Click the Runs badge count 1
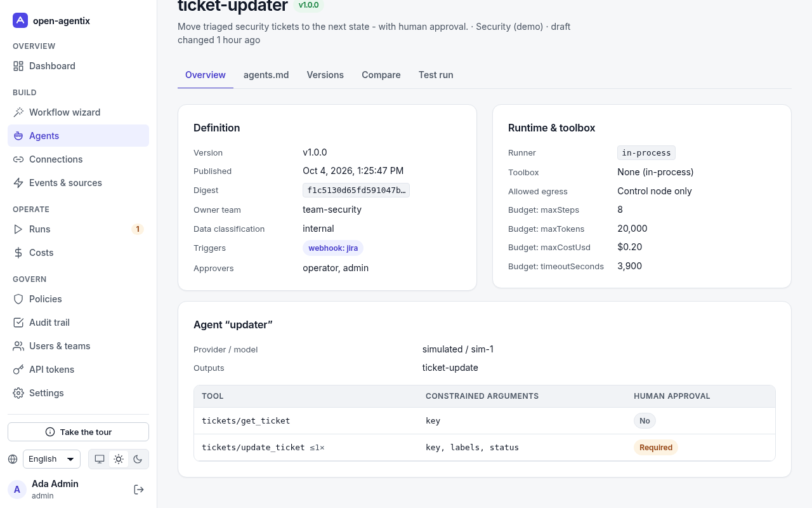812x508 pixels. [138, 229]
